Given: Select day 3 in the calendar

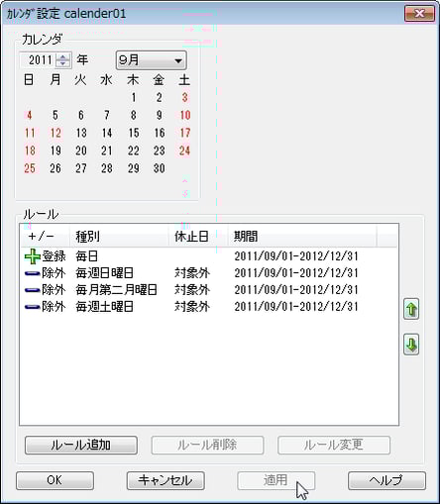Looking at the screenshot, I should pyautogui.click(x=185, y=98).
